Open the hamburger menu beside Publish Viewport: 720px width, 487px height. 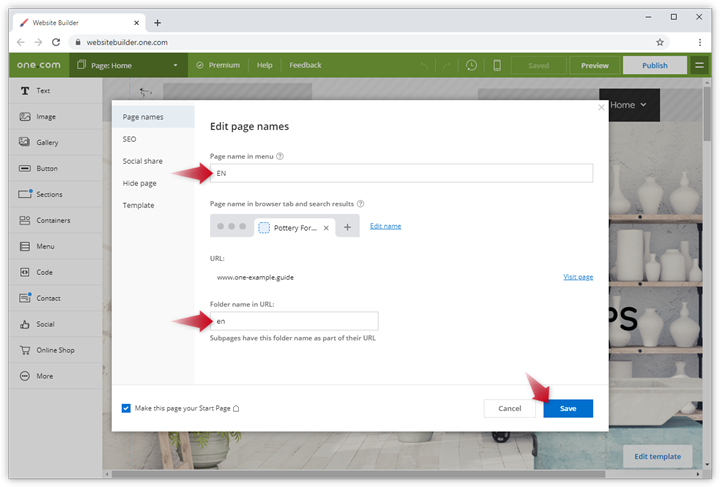(x=699, y=65)
